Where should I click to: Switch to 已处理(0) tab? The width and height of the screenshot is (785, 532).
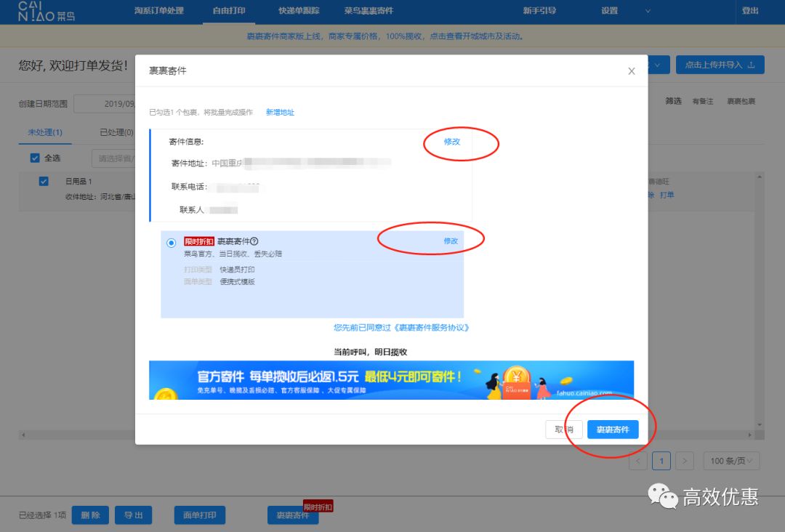116,132
